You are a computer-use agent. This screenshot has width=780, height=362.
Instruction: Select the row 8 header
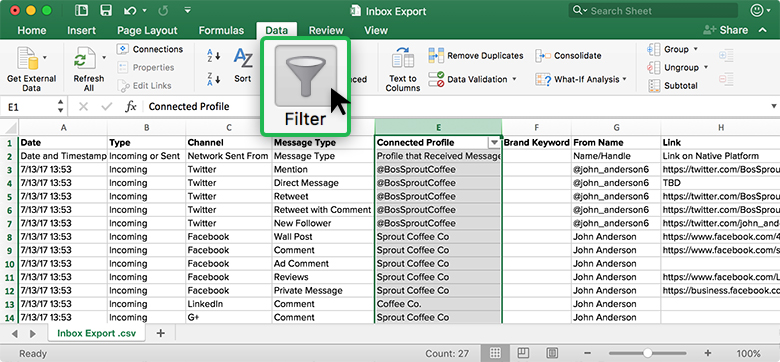[9, 237]
